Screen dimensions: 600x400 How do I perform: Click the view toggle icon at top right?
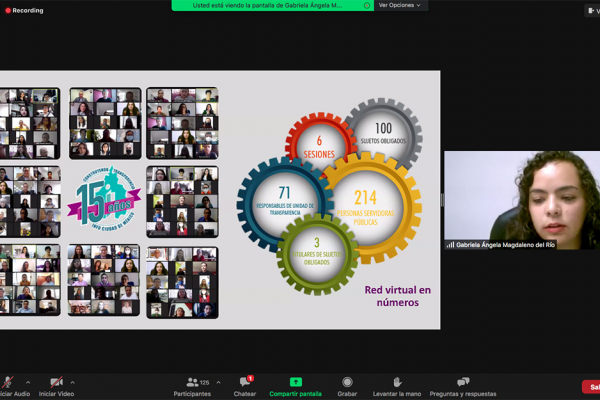[593, 11]
